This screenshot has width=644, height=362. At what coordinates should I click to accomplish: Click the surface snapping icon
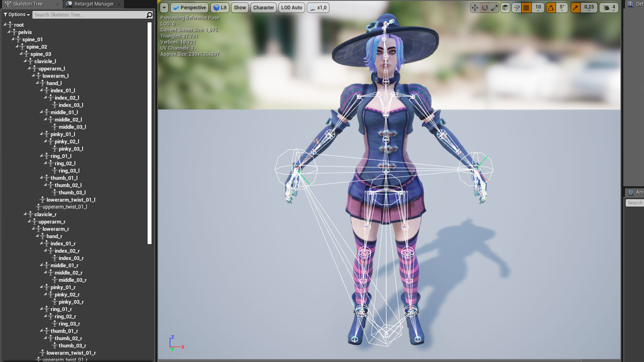click(517, 8)
